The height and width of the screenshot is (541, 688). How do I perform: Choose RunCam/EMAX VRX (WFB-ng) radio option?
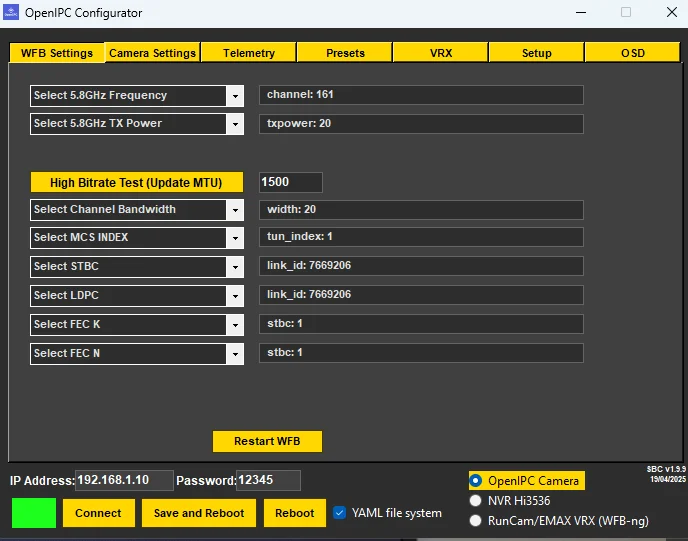tap(476, 521)
